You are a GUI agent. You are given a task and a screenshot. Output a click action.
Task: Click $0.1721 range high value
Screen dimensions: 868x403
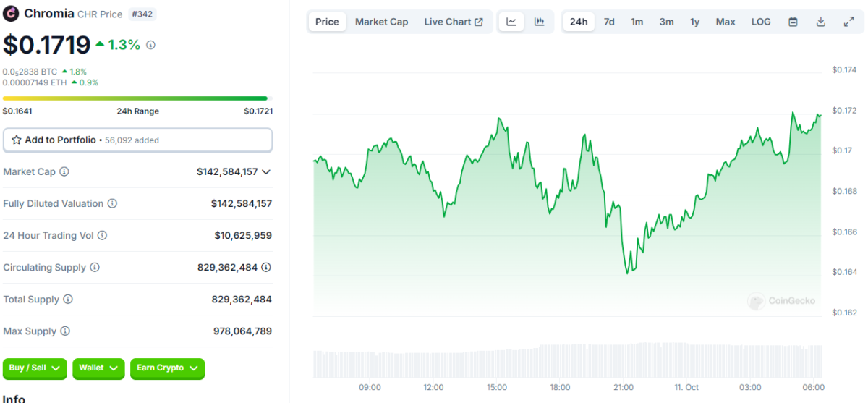(258, 111)
